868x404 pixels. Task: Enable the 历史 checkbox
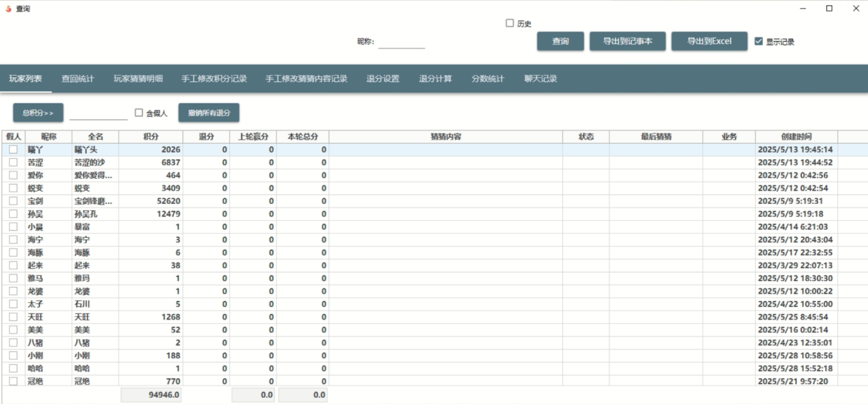pyautogui.click(x=510, y=23)
